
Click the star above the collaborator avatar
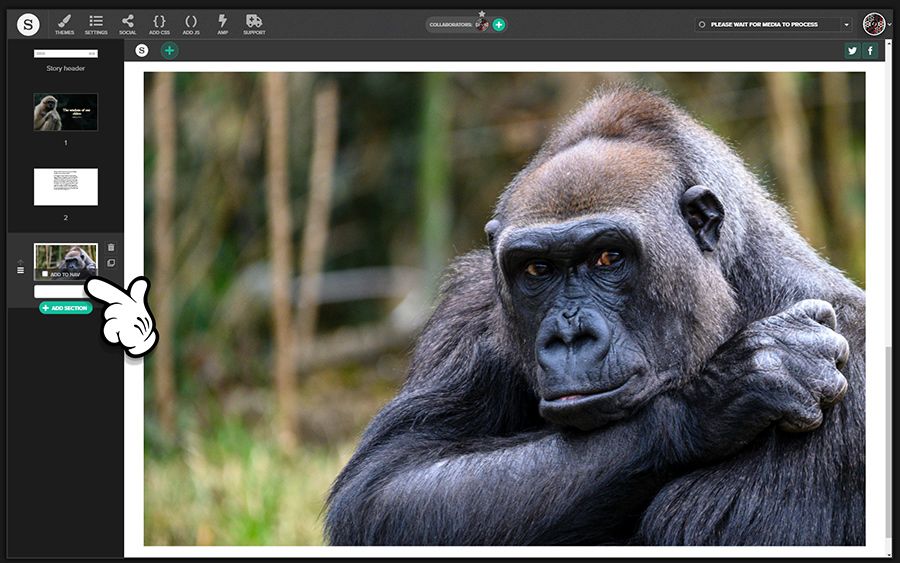482,14
